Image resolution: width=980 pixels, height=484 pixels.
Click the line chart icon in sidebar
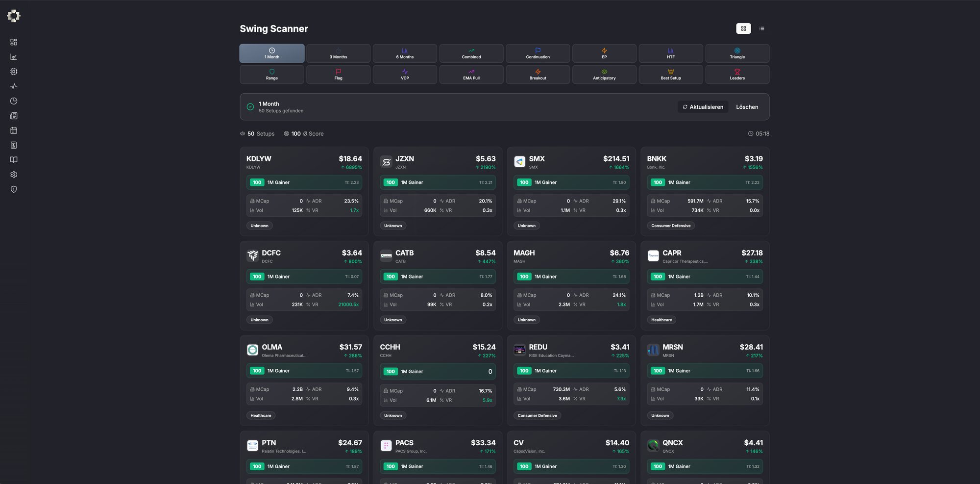click(x=14, y=57)
